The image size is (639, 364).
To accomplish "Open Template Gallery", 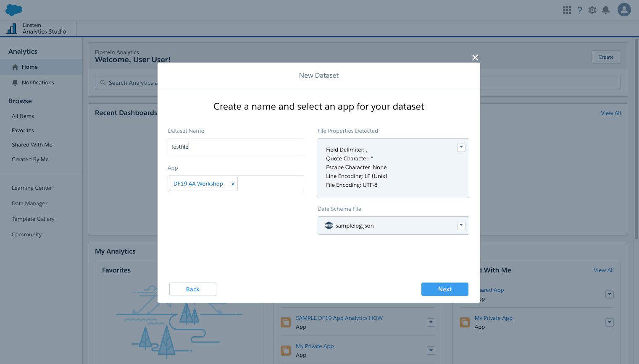I will pyautogui.click(x=33, y=219).
